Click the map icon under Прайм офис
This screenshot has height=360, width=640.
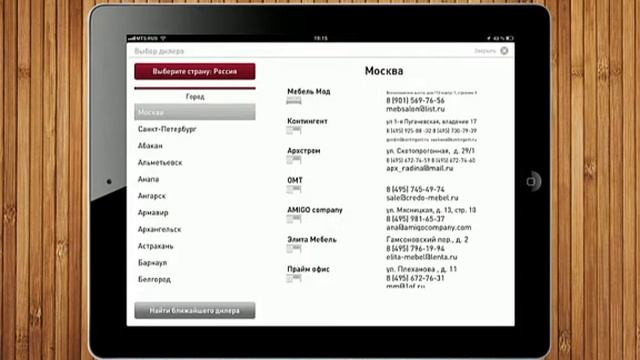(x=294, y=278)
